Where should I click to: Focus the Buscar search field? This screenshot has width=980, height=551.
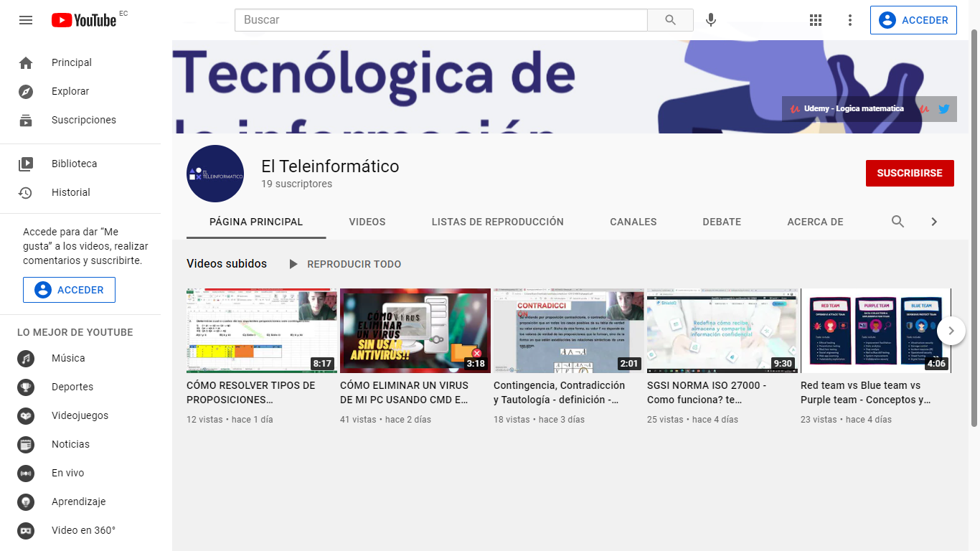pyautogui.click(x=441, y=20)
